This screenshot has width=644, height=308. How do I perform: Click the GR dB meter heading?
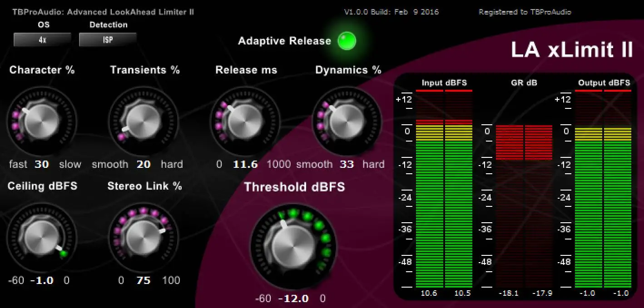tap(524, 83)
